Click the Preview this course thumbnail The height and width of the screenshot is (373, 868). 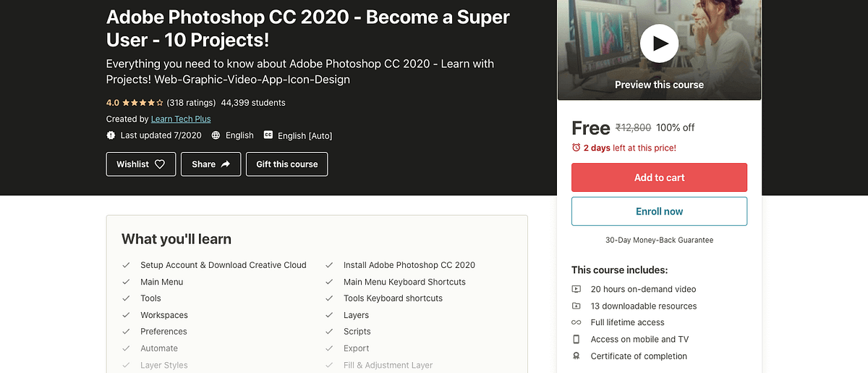tap(659, 50)
